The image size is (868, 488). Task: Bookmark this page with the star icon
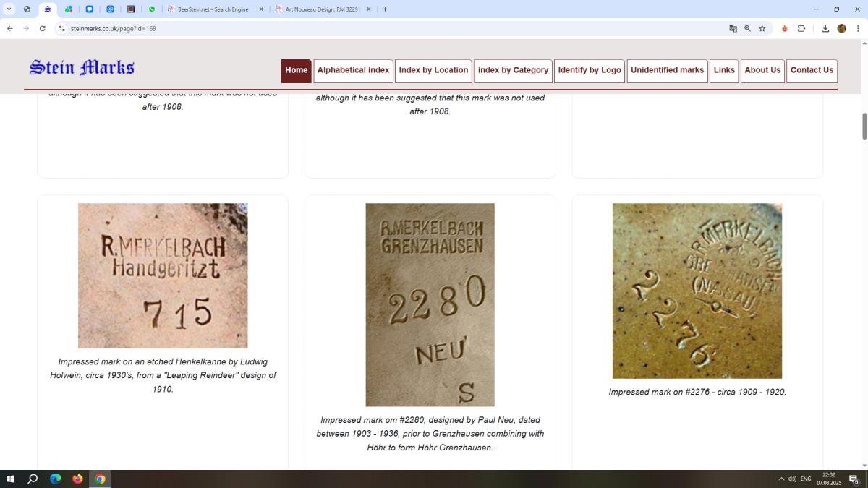pos(762,28)
